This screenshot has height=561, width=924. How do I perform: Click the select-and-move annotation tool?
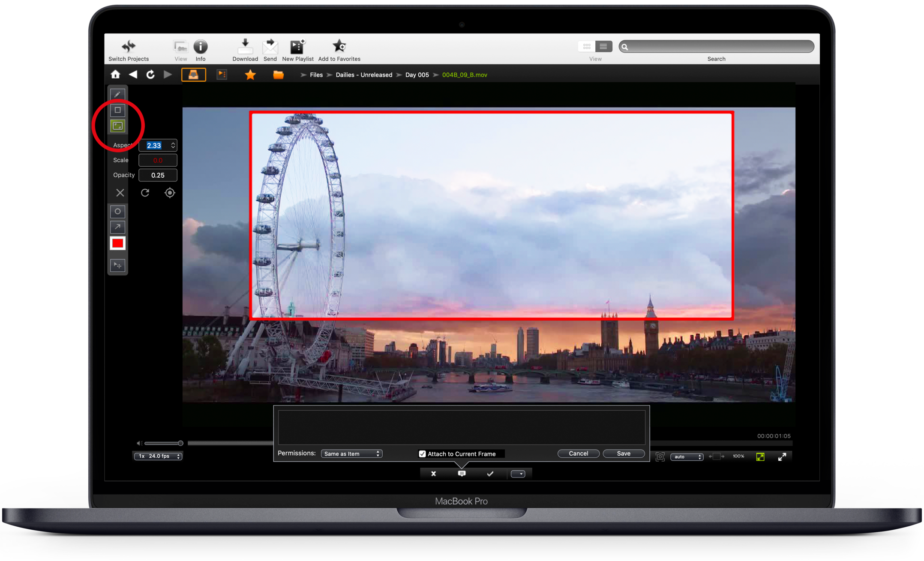(x=117, y=266)
